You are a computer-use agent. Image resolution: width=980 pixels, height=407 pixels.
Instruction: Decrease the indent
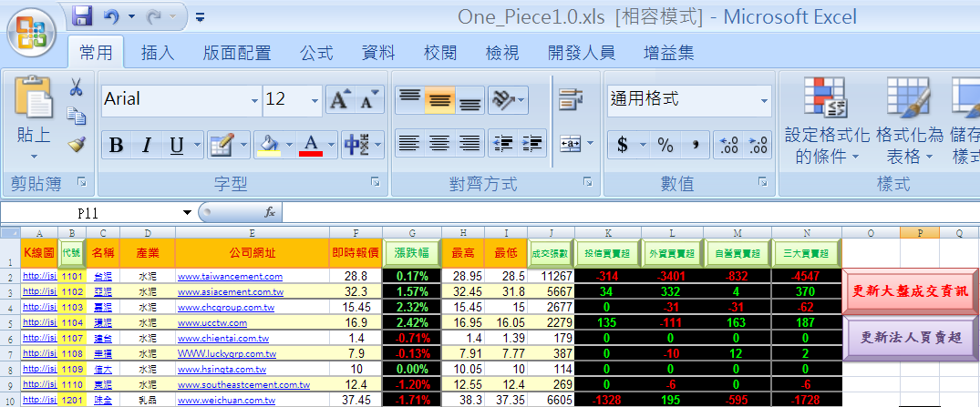pyautogui.click(x=502, y=144)
